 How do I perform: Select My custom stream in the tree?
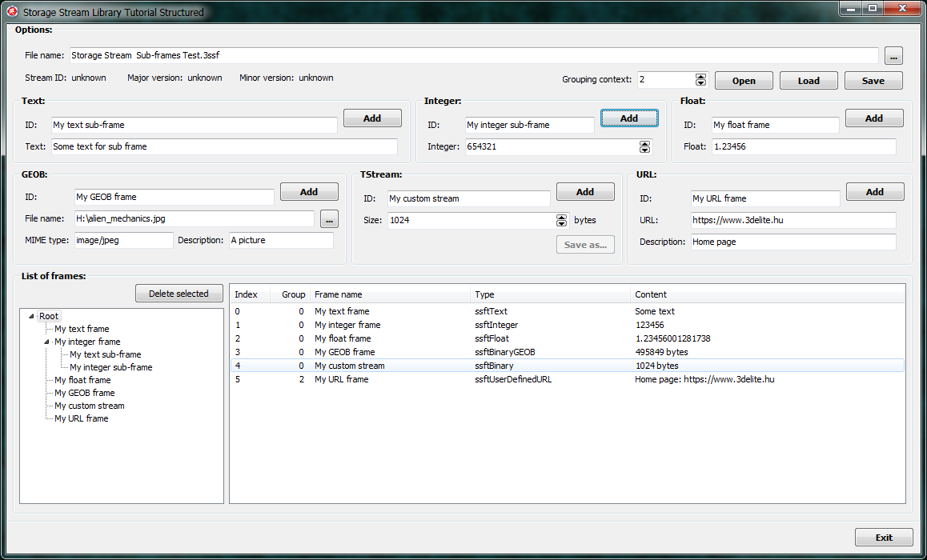point(90,406)
